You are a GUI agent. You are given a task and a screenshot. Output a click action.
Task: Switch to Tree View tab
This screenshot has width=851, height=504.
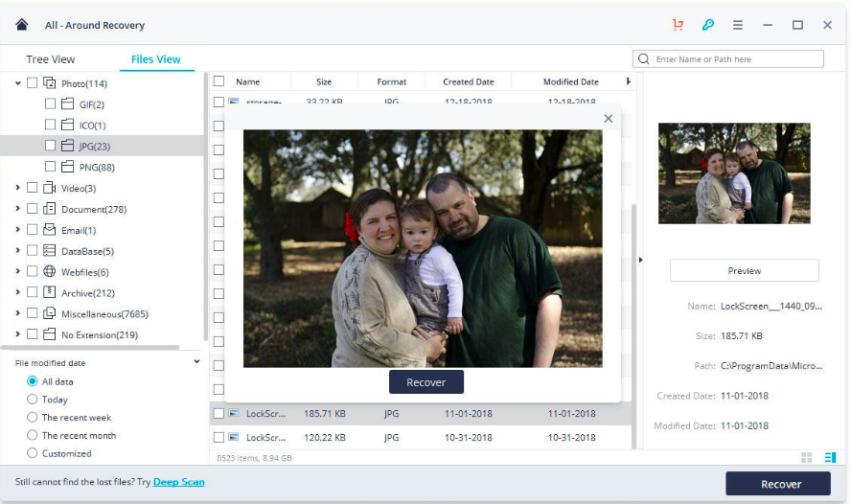[x=51, y=59]
